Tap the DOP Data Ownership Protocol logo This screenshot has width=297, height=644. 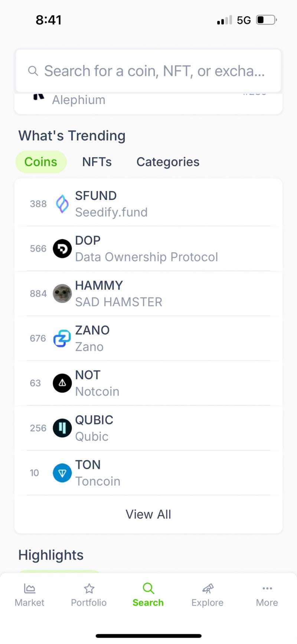click(x=62, y=248)
